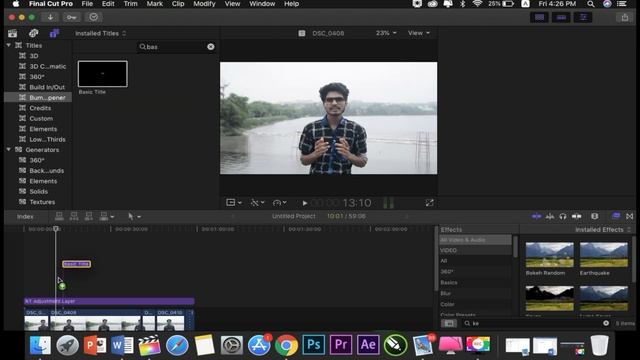
Task: Open clip appearance options icon
Action: tap(595, 216)
